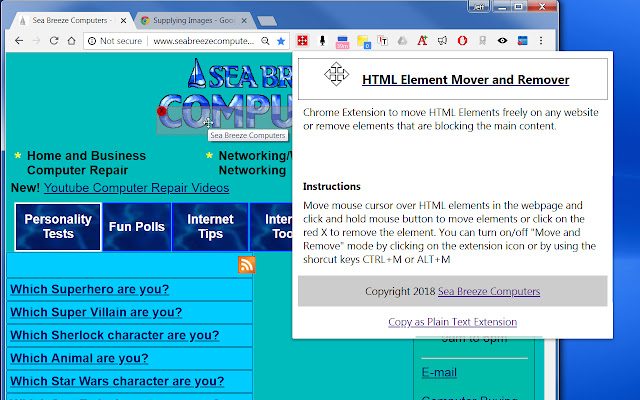Open the yellow sticky note extension
This screenshot has height=400, width=640.
pos(363,42)
